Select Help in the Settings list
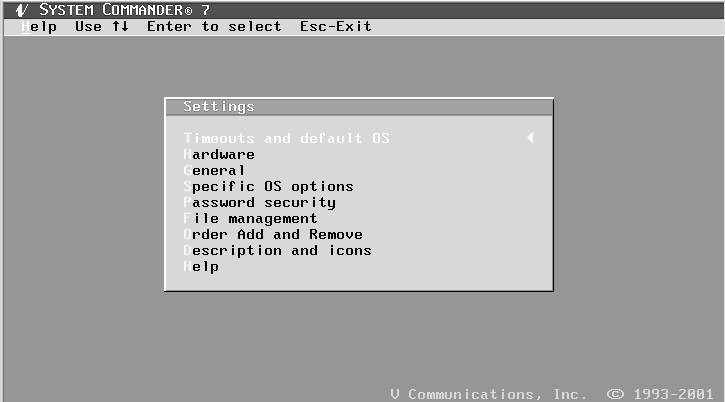 (201, 267)
